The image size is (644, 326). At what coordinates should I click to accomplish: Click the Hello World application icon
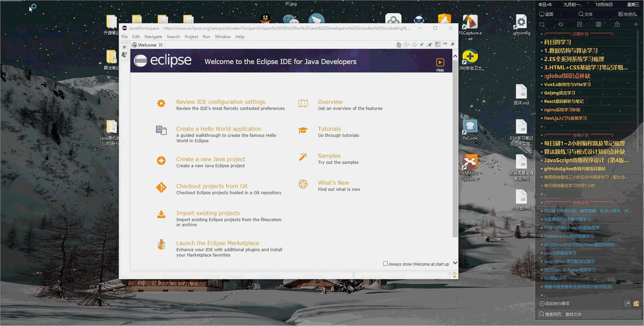point(161,130)
